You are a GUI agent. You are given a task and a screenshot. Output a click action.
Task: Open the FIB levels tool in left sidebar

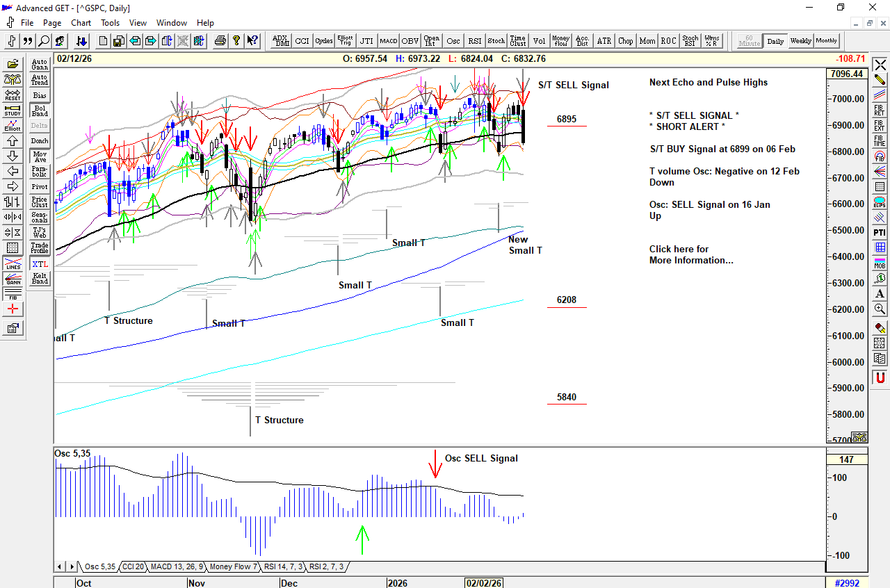click(13, 295)
